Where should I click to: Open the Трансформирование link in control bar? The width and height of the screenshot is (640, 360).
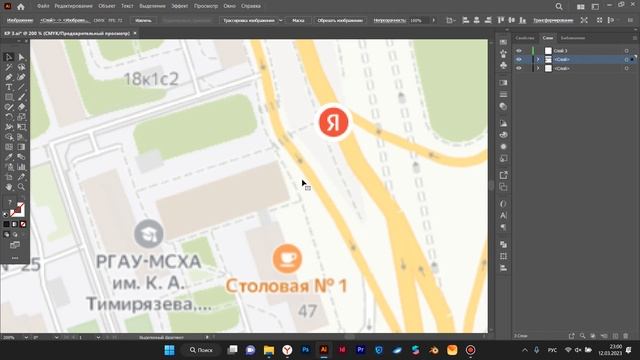(553, 20)
